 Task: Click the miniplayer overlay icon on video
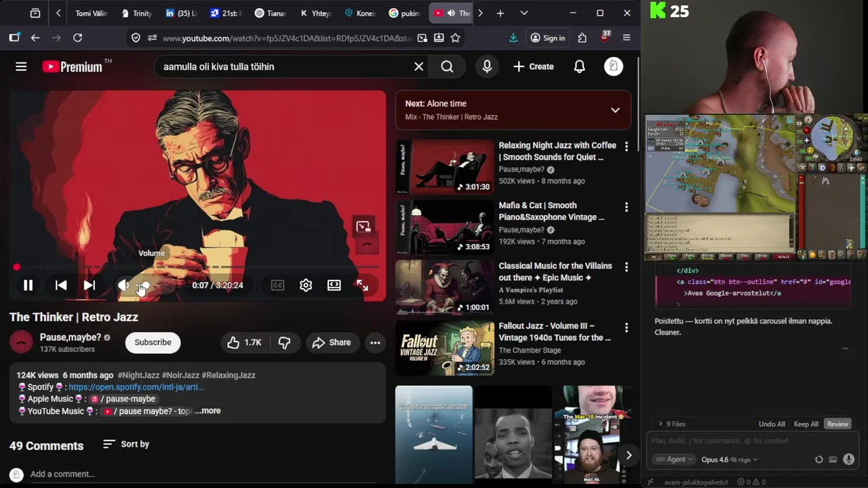(363, 226)
